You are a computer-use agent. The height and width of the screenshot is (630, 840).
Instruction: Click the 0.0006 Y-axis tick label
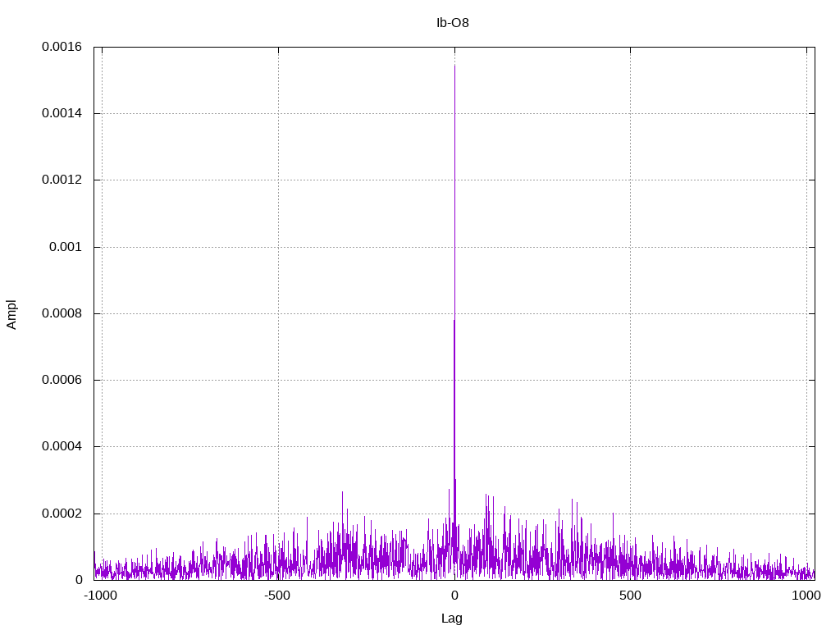click(62, 380)
